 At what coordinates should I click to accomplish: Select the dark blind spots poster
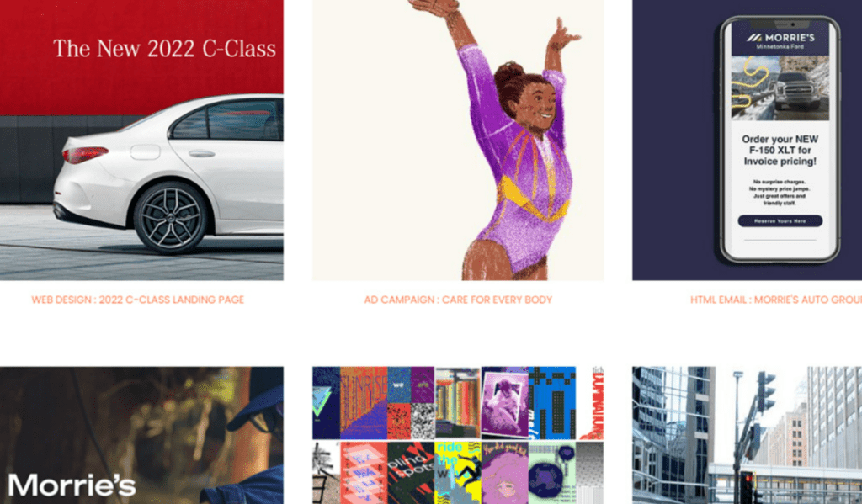click(x=411, y=473)
